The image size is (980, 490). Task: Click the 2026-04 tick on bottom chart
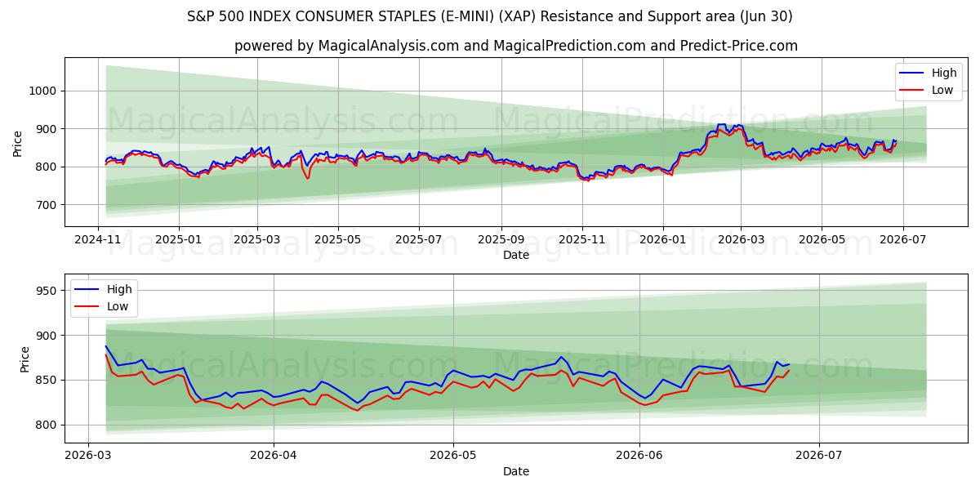tap(273, 457)
